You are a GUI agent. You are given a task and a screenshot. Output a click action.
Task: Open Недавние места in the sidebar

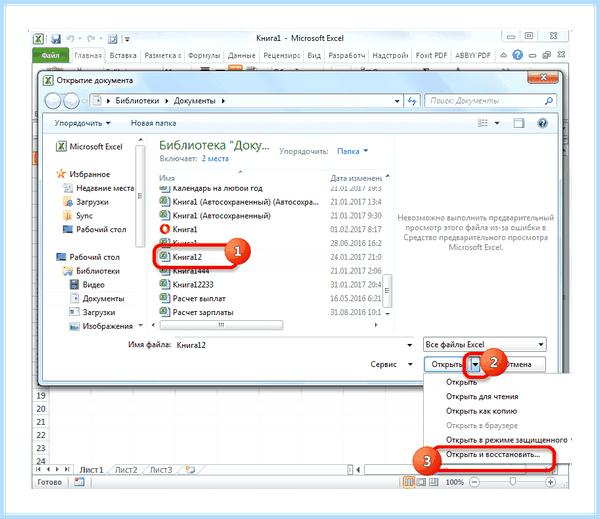tap(99, 188)
